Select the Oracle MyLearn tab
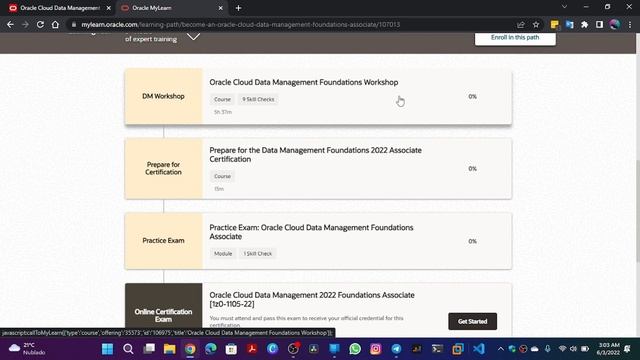The width and height of the screenshot is (640, 360). click(171, 8)
